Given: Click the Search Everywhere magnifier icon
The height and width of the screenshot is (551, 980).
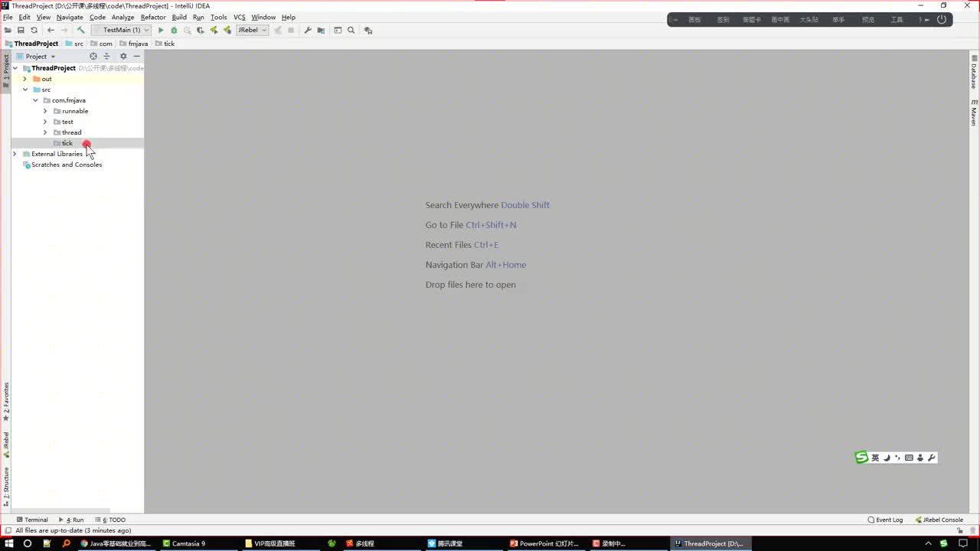Looking at the screenshot, I should [x=351, y=31].
